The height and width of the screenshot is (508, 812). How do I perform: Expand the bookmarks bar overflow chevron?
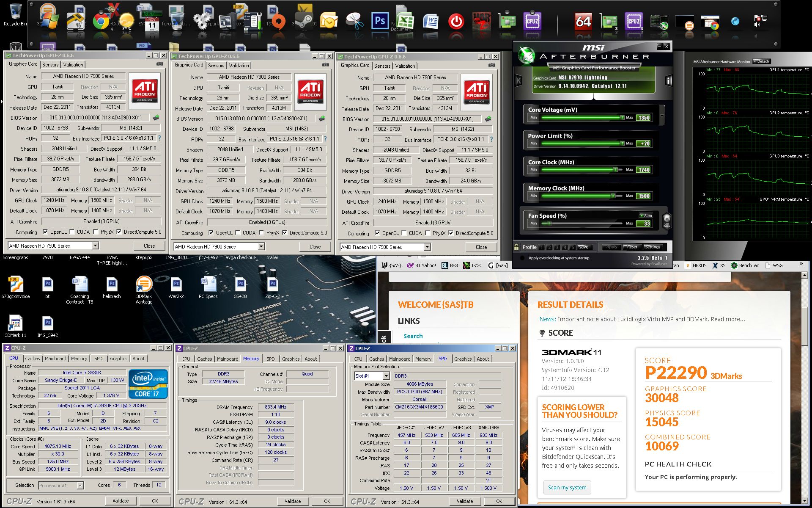801,264
